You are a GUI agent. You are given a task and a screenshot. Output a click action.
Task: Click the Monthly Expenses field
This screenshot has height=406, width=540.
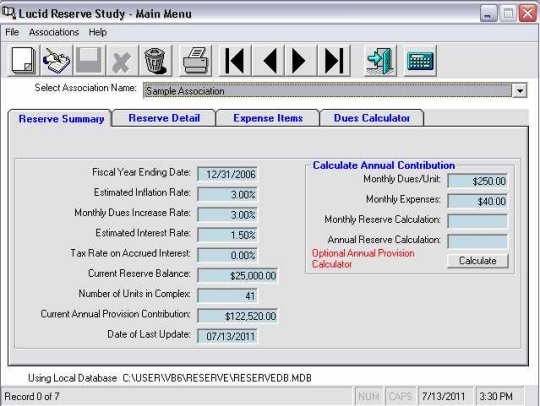click(477, 201)
